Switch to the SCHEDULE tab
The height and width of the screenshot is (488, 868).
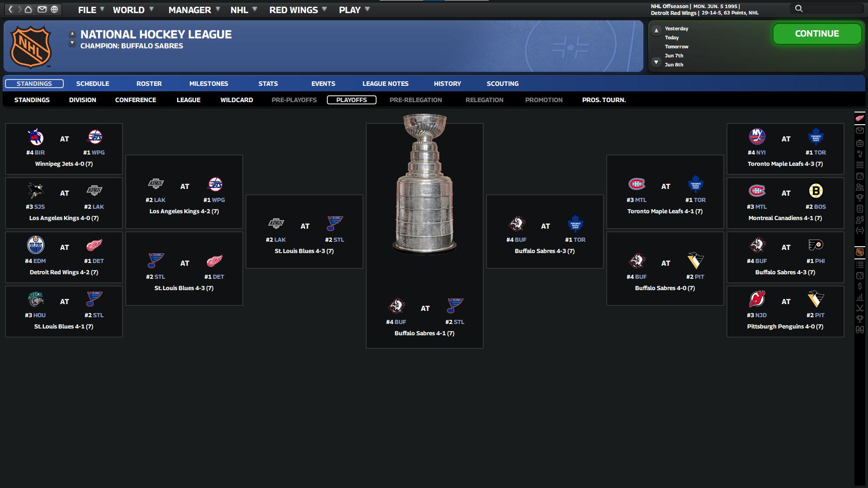click(93, 84)
